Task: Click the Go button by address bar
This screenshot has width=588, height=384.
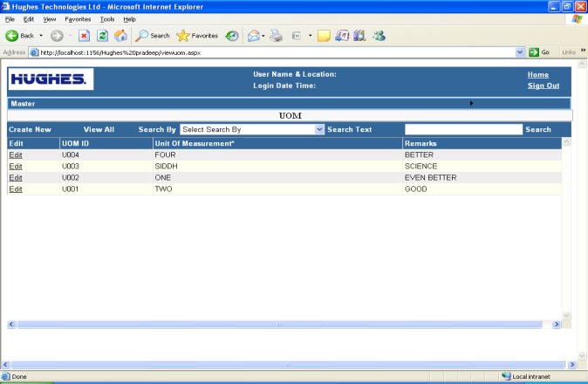Action: (539, 52)
